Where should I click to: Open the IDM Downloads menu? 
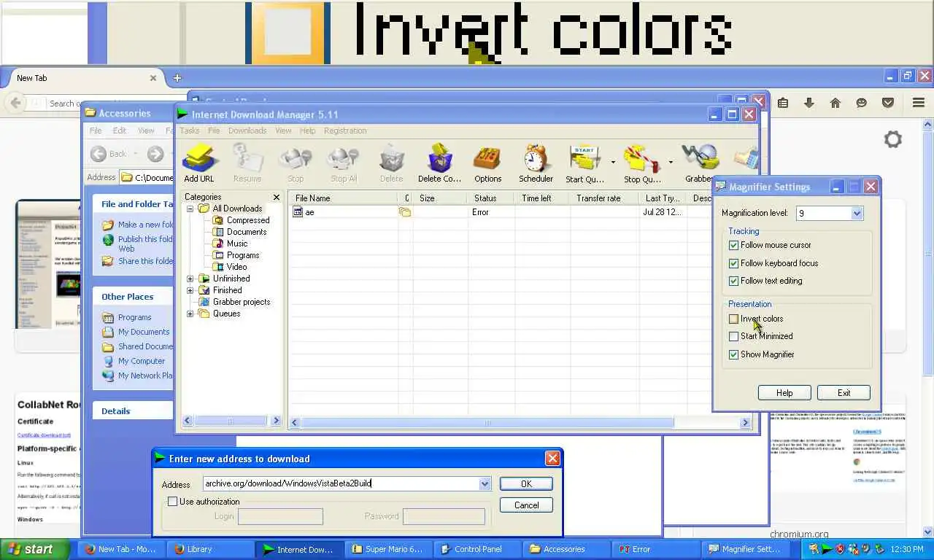[247, 131]
